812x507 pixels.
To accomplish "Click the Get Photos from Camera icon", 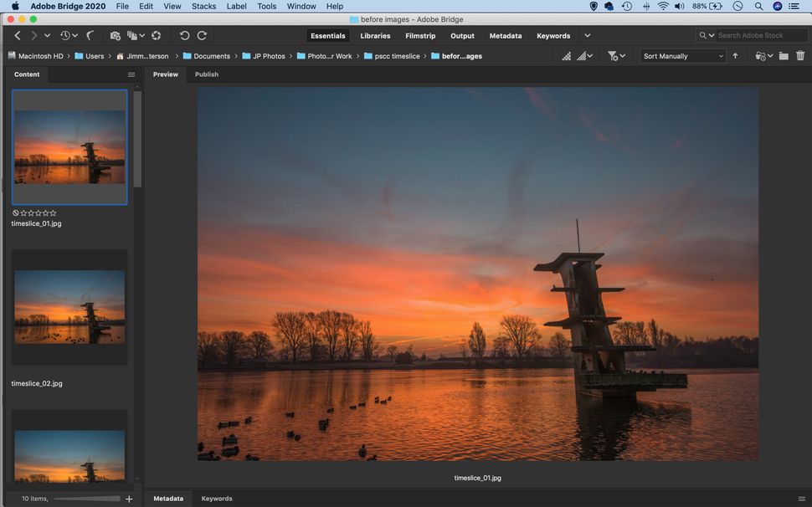I will click(115, 35).
